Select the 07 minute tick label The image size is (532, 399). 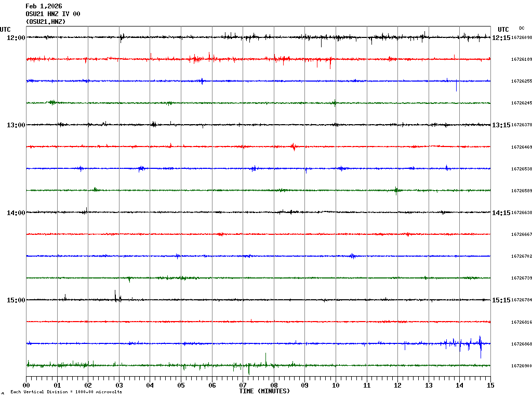pos(243,385)
